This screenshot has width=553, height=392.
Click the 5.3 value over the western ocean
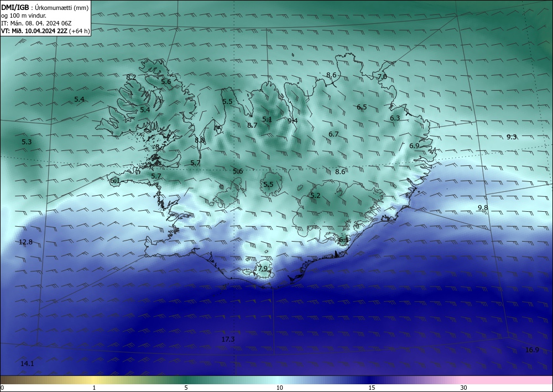tap(27, 142)
